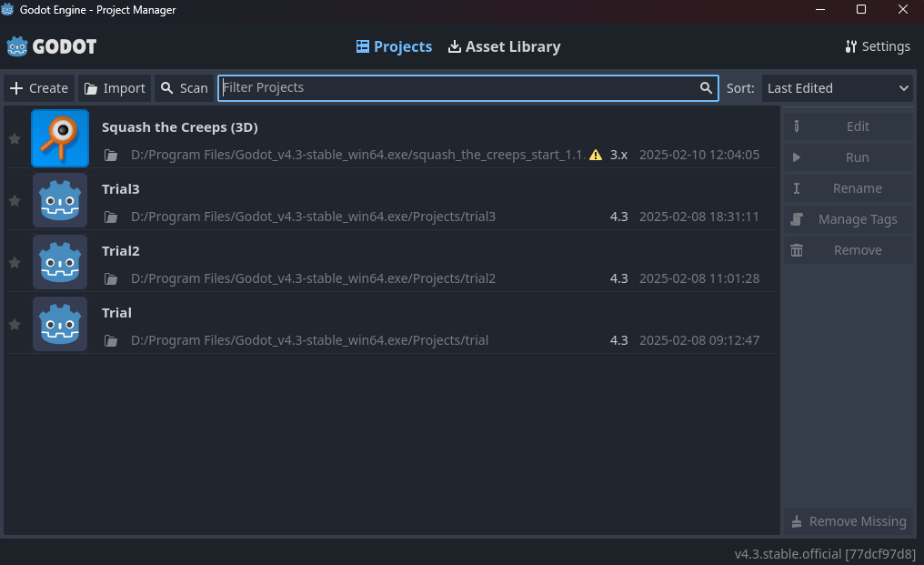This screenshot has width=924, height=565.
Task: Click the Rename button
Action: pos(849,188)
